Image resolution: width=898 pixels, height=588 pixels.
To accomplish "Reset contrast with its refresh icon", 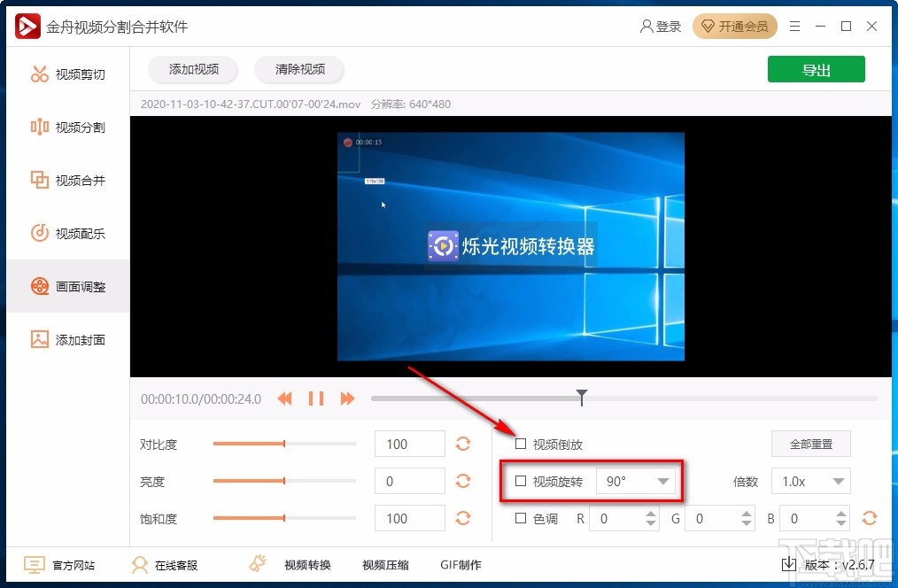I will pos(463,444).
